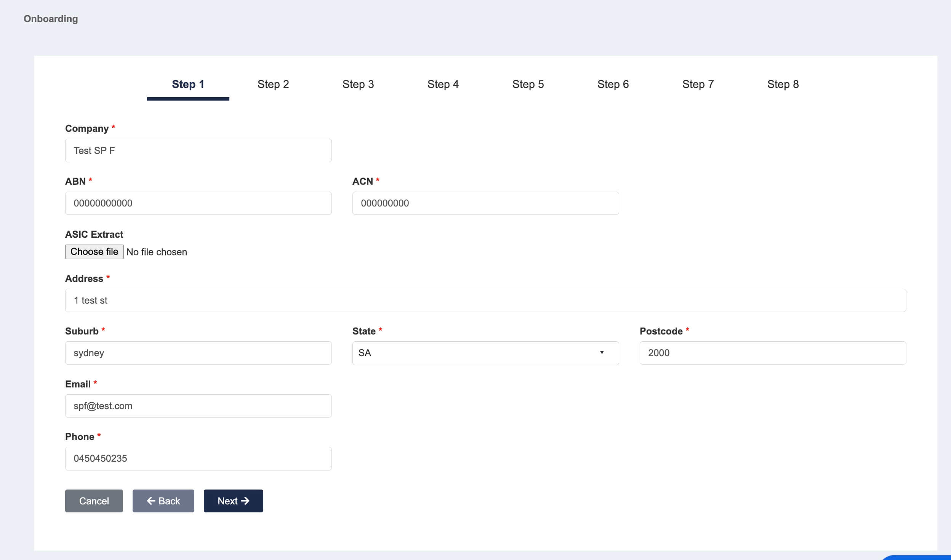The height and width of the screenshot is (560, 951).
Task: Click the Phone number field
Action: (199, 459)
